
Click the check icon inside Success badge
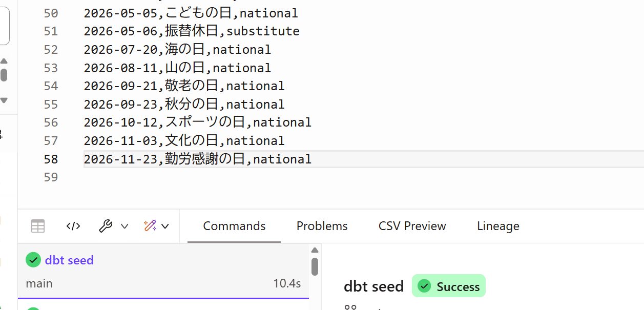424,286
